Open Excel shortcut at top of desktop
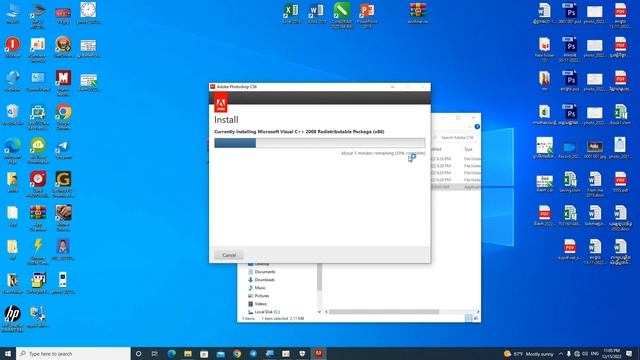This screenshot has height=360, width=640. coord(291,13)
